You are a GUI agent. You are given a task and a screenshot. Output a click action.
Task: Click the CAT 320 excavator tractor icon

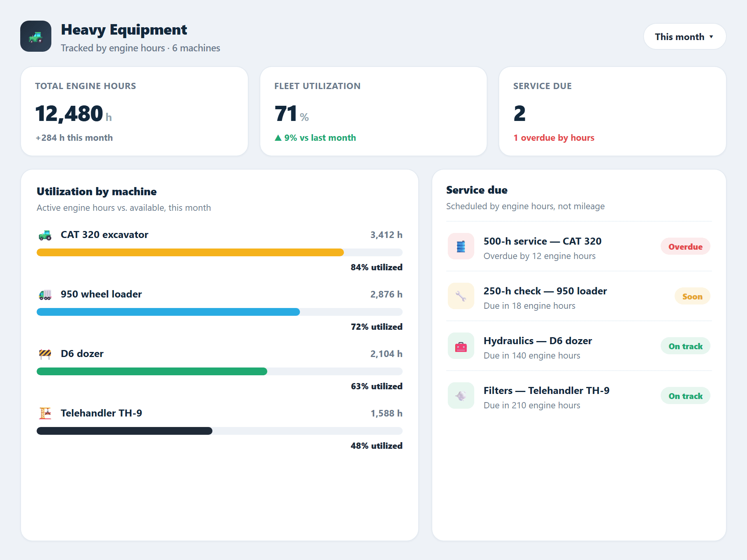(x=45, y=235)
